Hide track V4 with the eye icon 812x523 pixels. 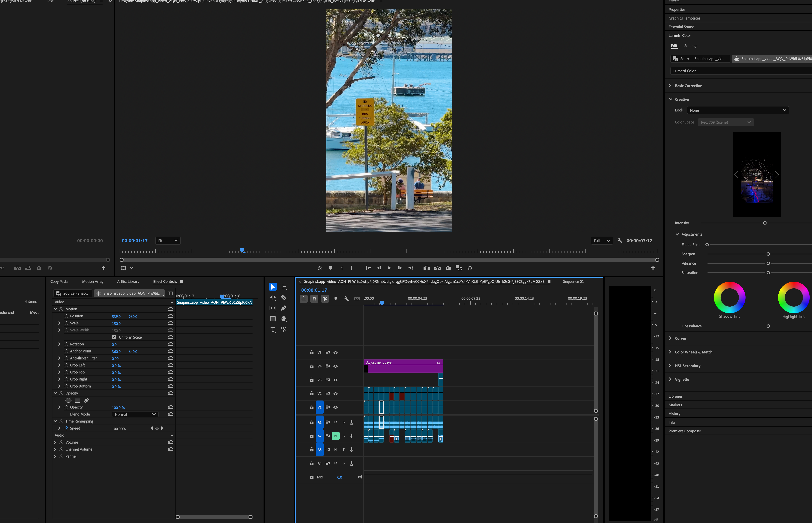click(x=336, y=366)
